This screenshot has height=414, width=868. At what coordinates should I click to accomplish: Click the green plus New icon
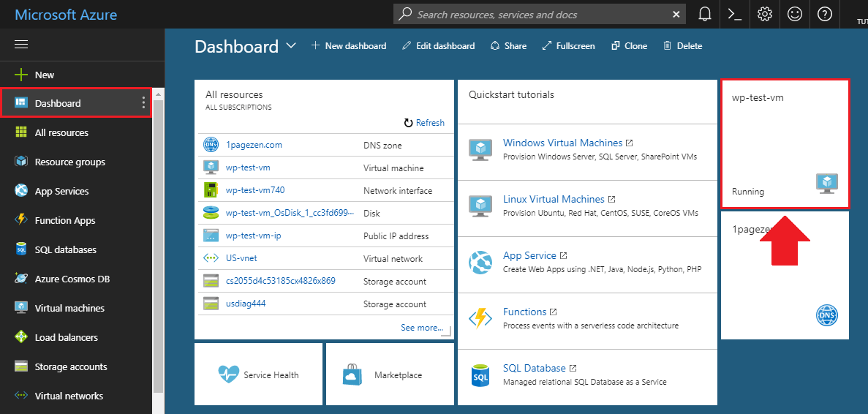tap(21, 75)
